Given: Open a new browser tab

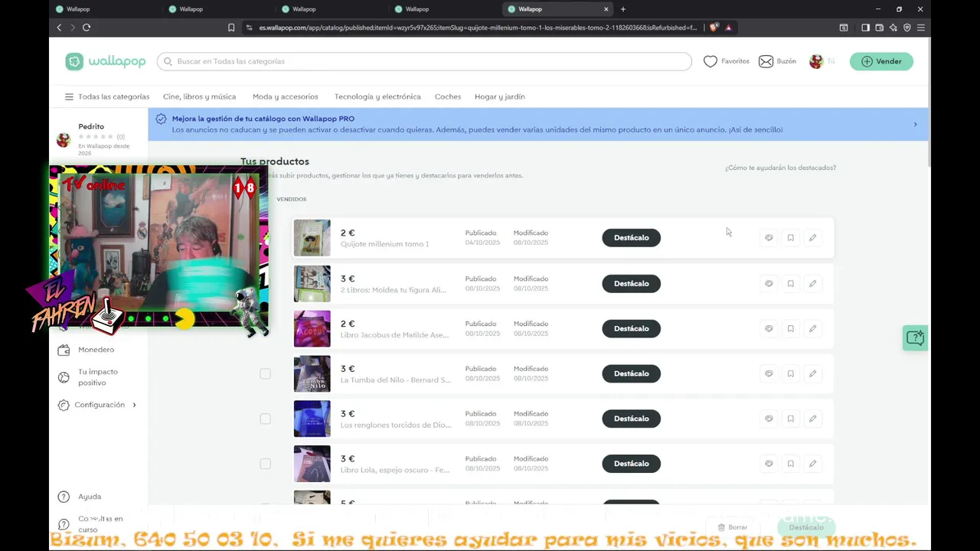Looking at the screenshot, I should (623, 9).
